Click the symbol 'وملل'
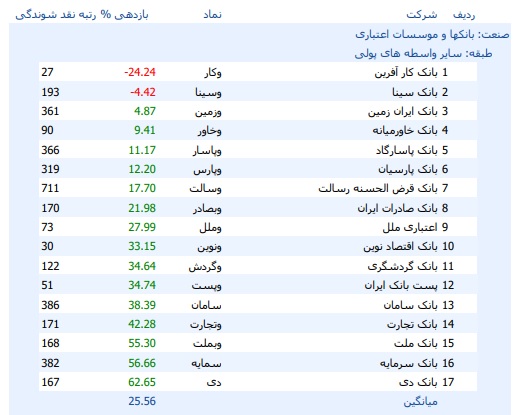517x415 pixels. (x=210, y=228)
